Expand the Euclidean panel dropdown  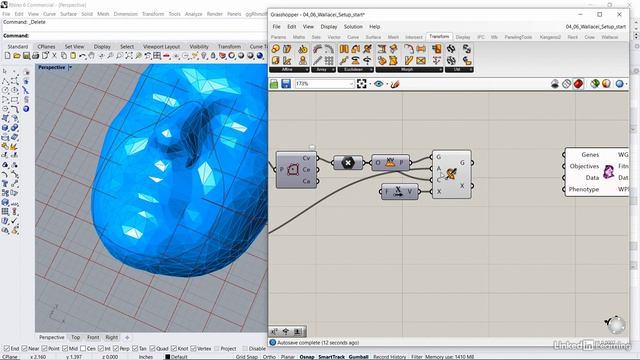pyautogui.click(x=371, y=70)
